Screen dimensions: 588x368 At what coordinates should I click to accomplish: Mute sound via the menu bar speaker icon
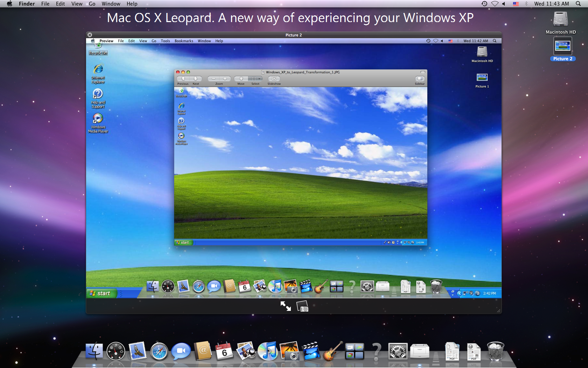(x=503, y=4)
